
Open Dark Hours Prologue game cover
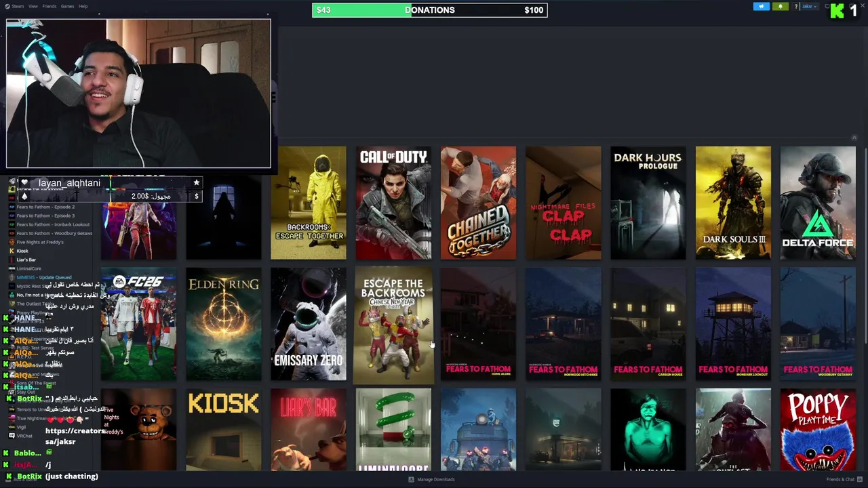click(x=648, y=203)
